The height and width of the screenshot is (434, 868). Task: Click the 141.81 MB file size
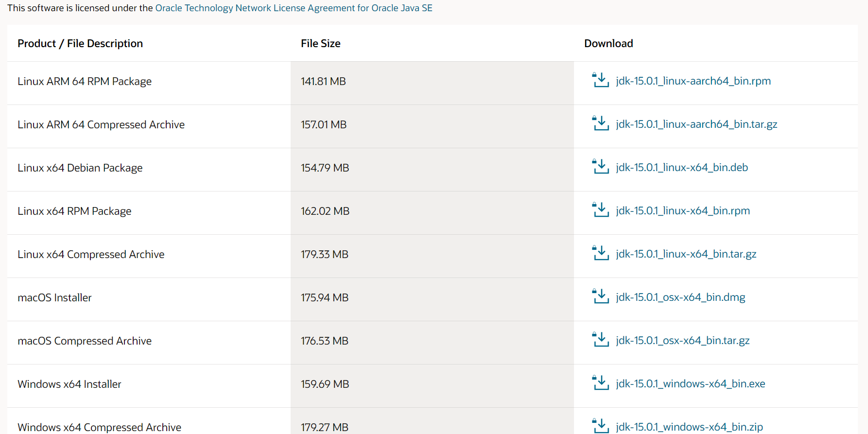(323, 82)
